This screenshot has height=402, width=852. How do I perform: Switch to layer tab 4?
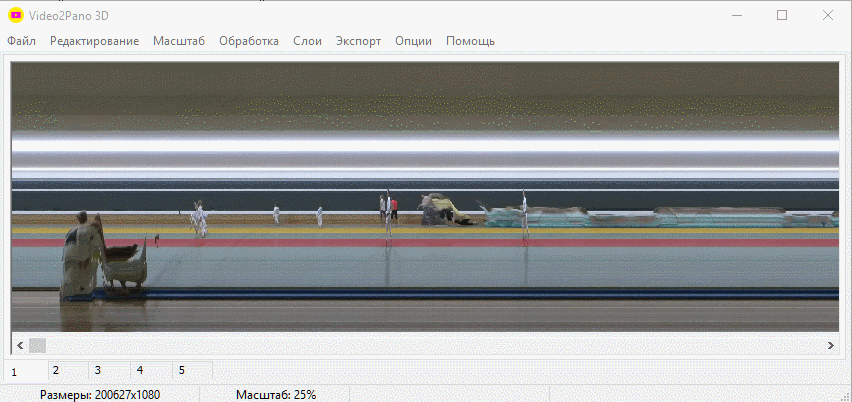tap(152, 370)
